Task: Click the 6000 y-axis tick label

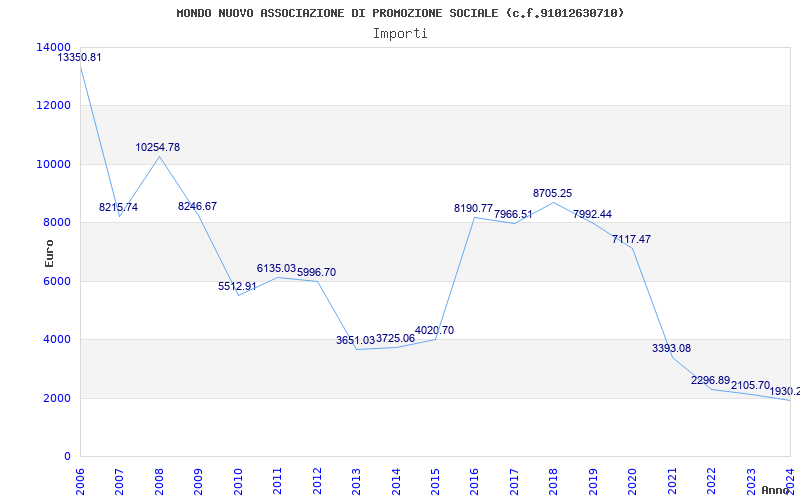Action: pos(56,281)
